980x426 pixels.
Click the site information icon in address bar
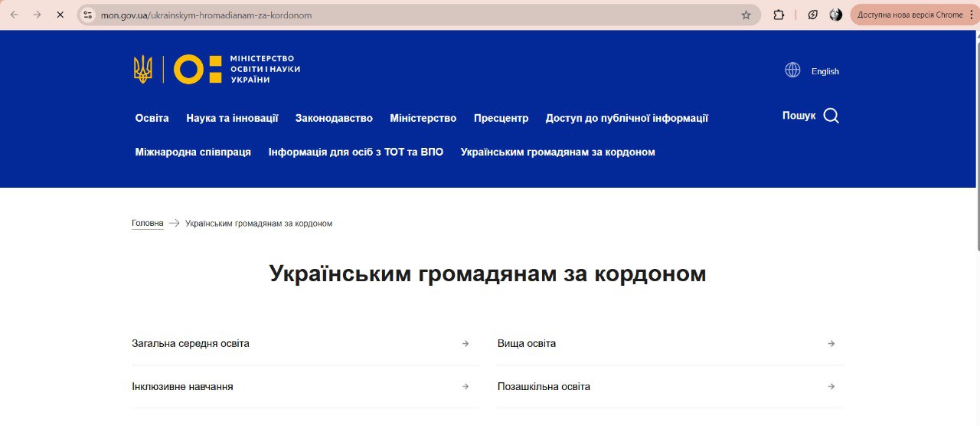(x=88, y=15)
